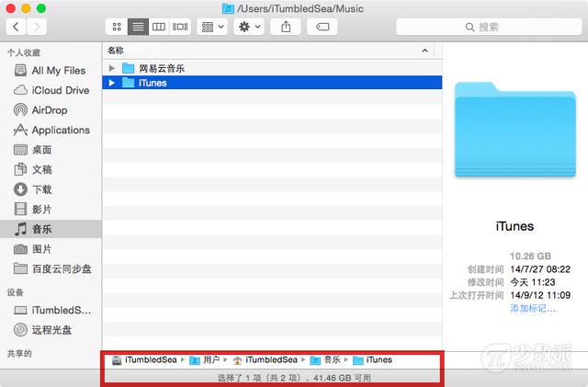Expand the 网易云音乐 folder triangle
The width and height of the screenshot is (588, 387).
tap(111, 68)
